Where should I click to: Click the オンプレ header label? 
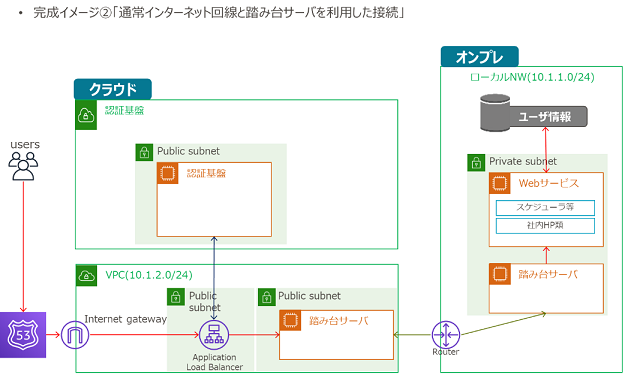click(x=480, y=57)
